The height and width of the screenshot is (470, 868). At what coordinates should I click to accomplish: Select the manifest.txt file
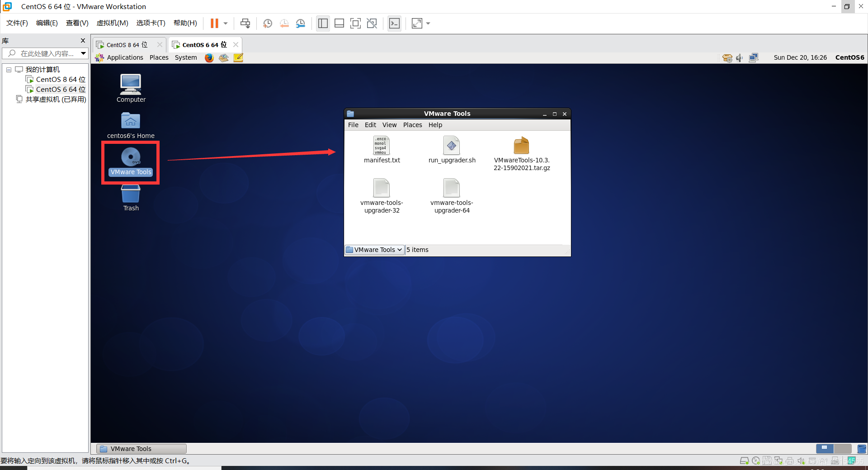click(382, 150)
